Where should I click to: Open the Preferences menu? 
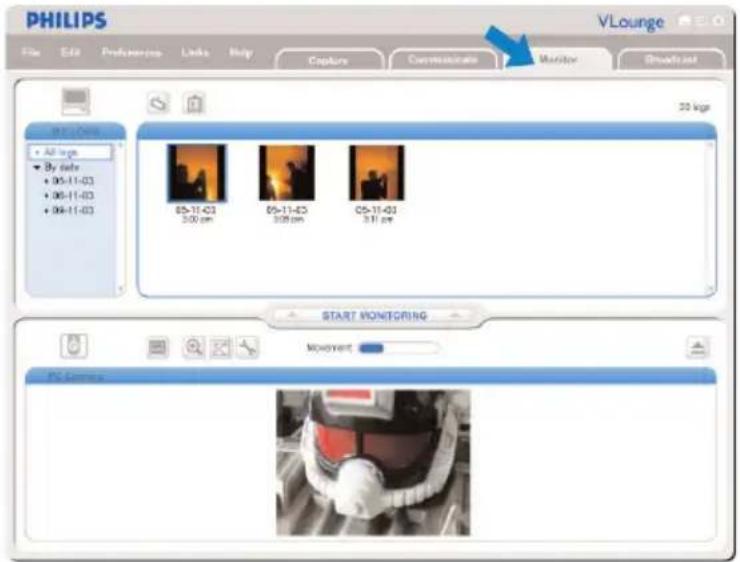pyautogui.click(x=132, y=52)
